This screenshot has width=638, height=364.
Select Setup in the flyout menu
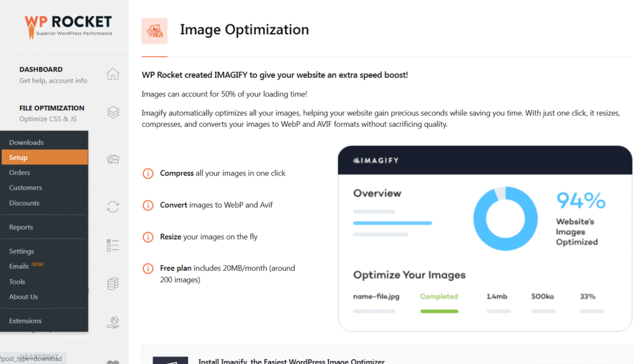19,157
